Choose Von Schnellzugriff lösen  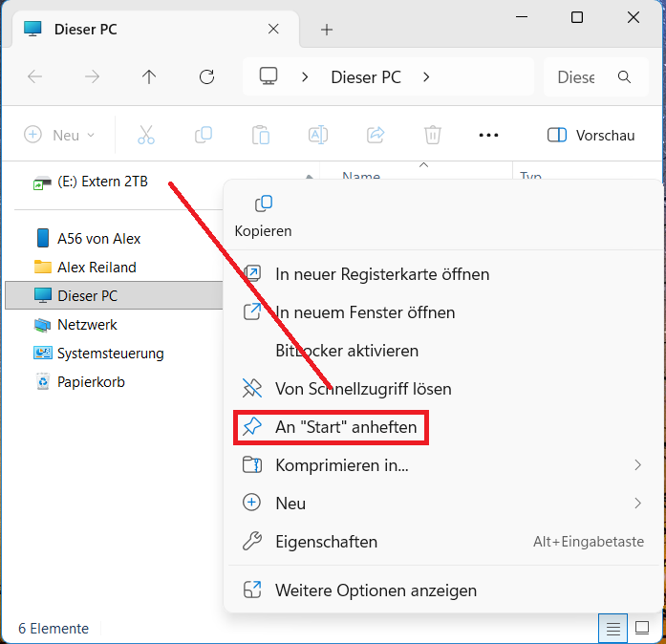(x=443, y=389)
